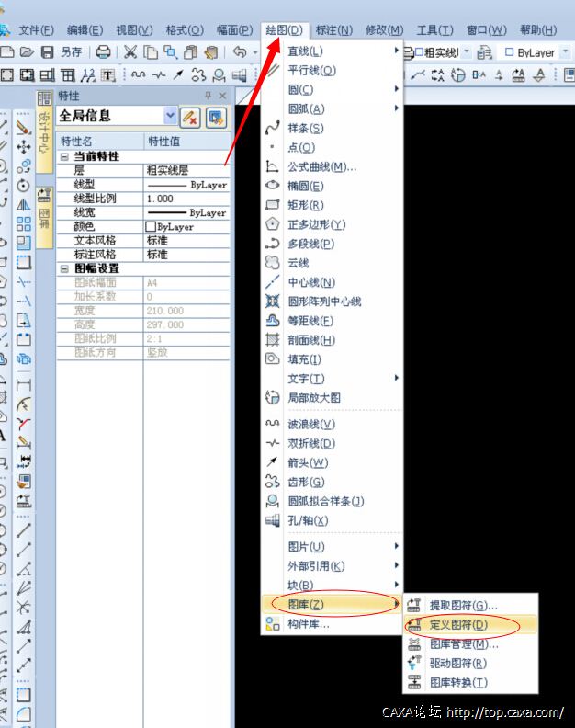Select 样条(S) from draw menu

pyautogui.click(x=333, y=128)
